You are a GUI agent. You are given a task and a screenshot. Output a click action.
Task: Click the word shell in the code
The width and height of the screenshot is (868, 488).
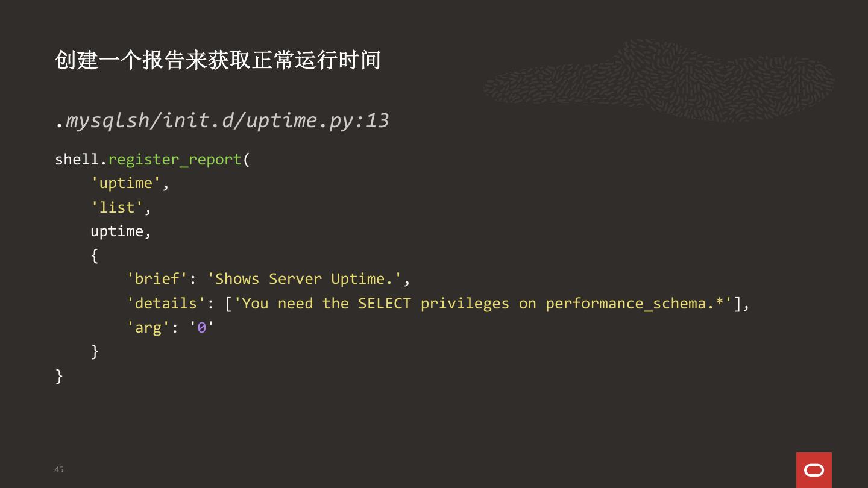[x=77, y=160]
